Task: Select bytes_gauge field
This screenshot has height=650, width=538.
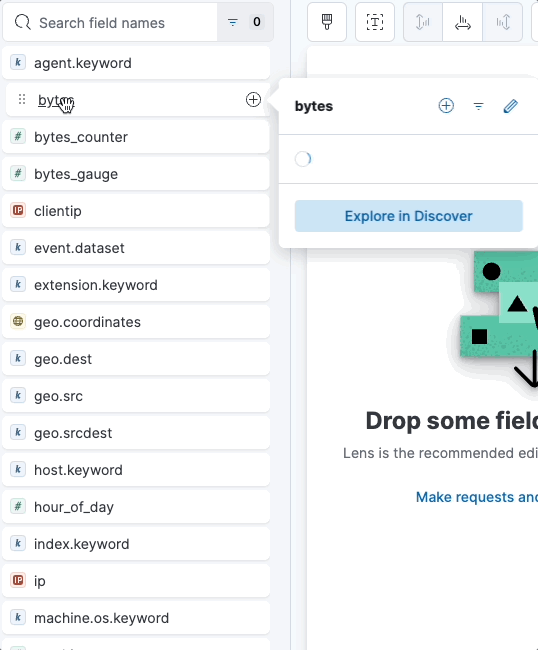Action: pos(136,174)
